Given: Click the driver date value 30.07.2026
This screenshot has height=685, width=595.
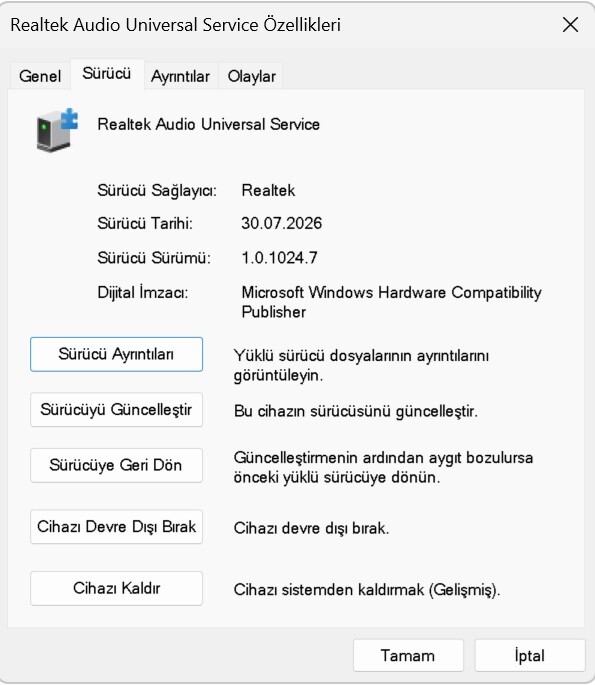Looking at the screenshot, I should [x=281, y=223].
